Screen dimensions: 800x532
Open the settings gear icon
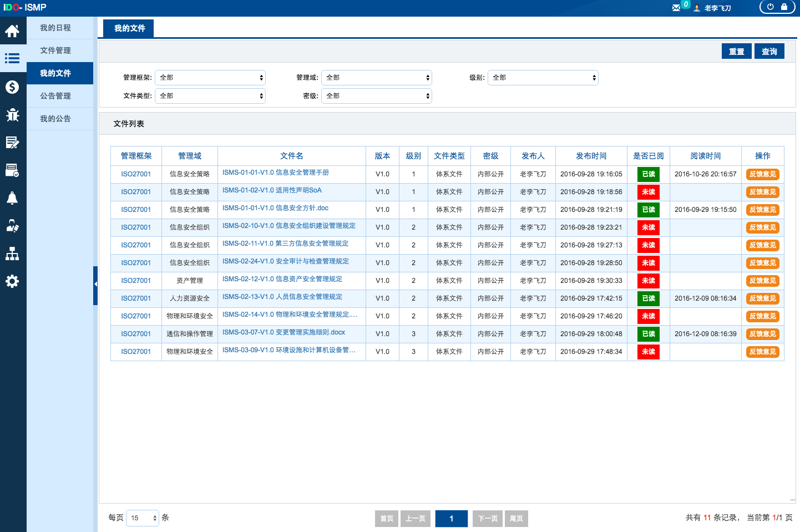tap(12, 281)
